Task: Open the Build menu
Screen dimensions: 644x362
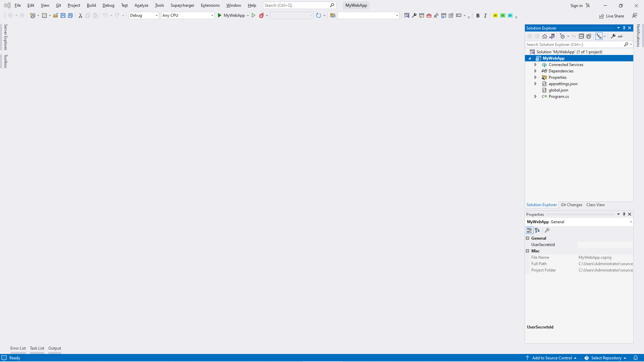Action: pos(91,5)
